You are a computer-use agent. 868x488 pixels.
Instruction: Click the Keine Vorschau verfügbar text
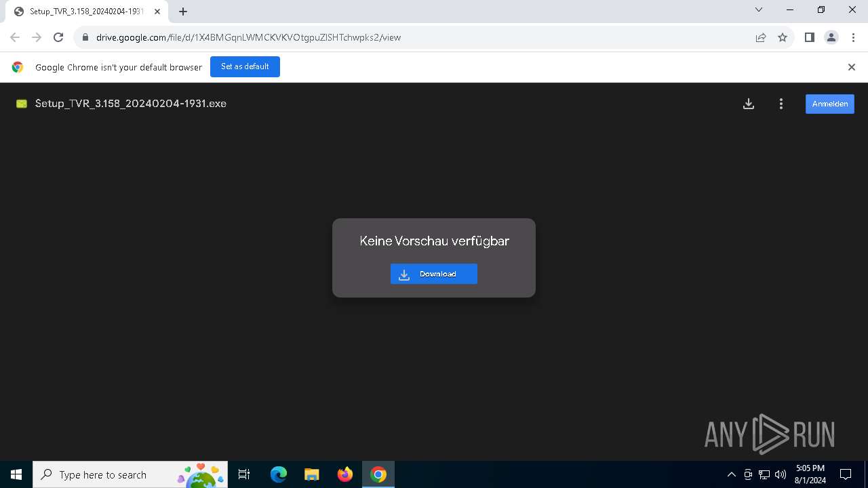point(434,241)
